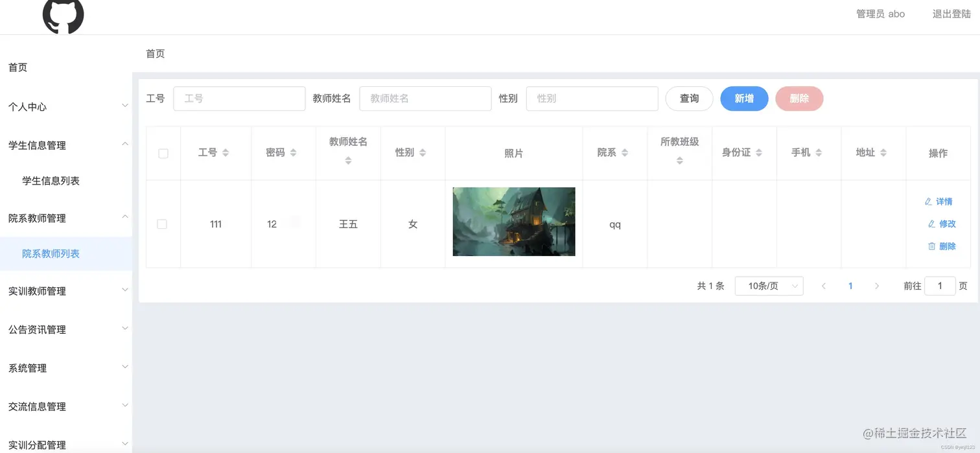The width and height of the screenshot is (980, 453).
Task: Select 院系教师列表 submenu item
Action: (66, 253)
